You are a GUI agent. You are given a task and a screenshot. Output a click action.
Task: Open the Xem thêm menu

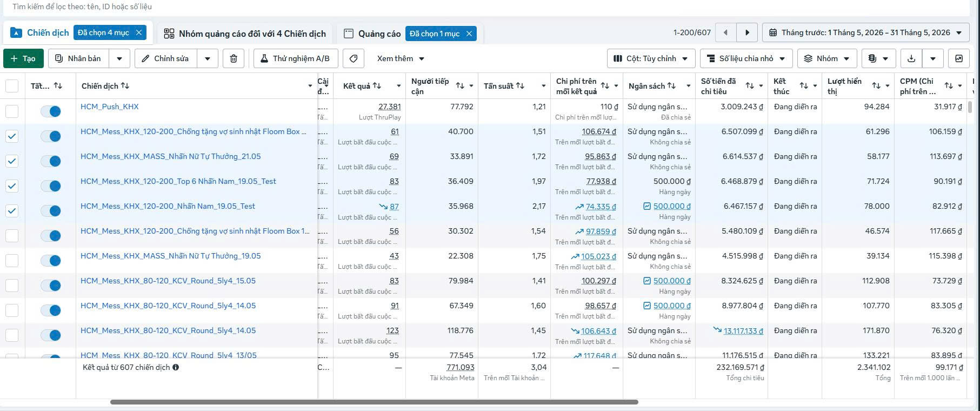[x=401, y=58]
